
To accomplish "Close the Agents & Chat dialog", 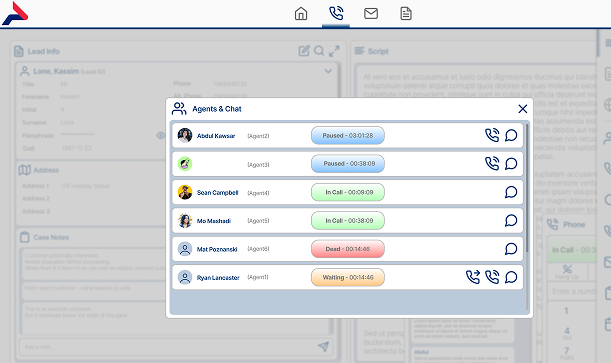I will [523, 109].
